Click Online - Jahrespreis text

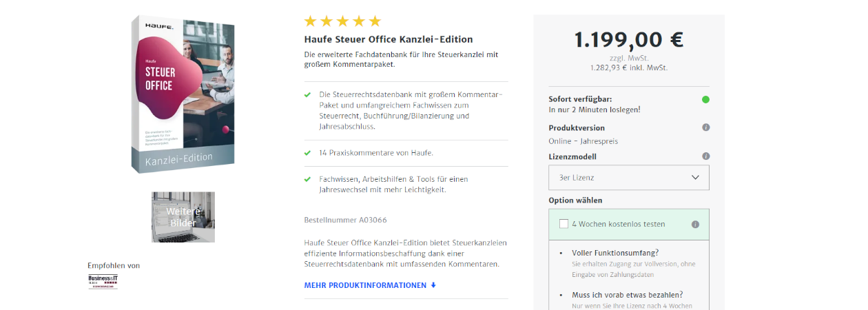[x=583, y=141]
